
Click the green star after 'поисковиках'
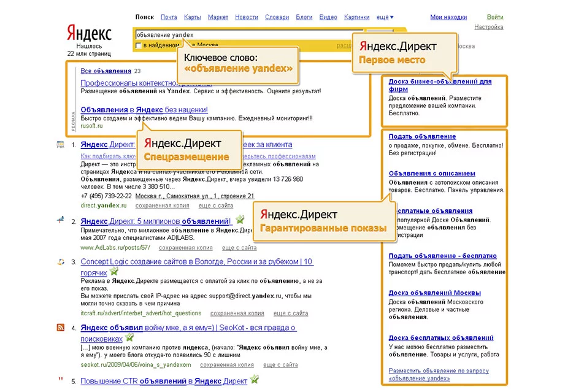(x=129, y=337)
